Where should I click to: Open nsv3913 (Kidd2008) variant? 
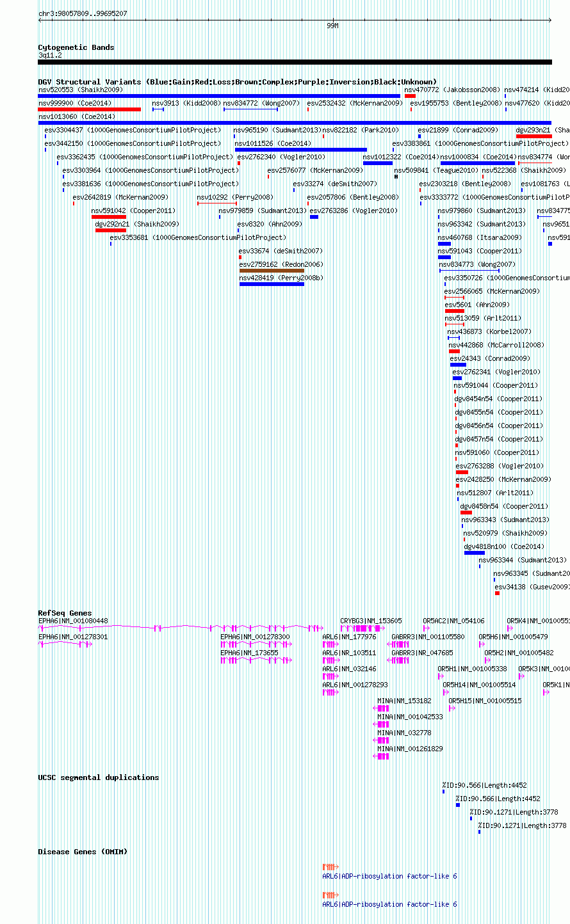[x=186, y=103]
